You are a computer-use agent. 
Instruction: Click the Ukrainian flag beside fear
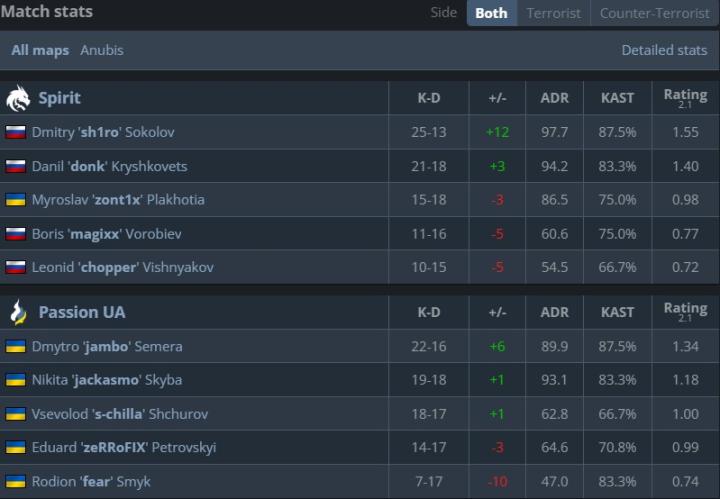(15, 481)
